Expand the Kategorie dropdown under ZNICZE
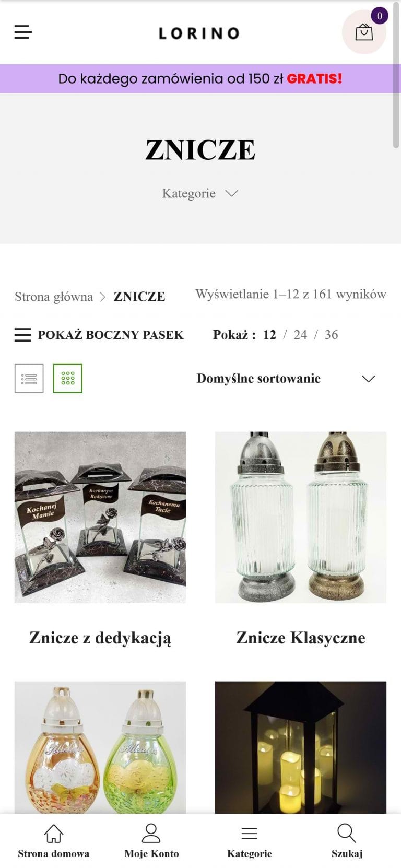This screenshot has width=401, height=868. 200,193
